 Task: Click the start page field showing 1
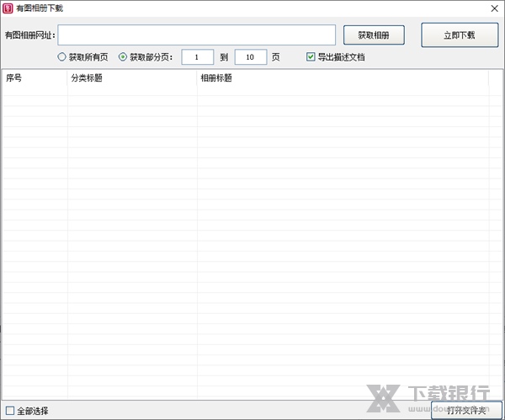tap(198, 57)
